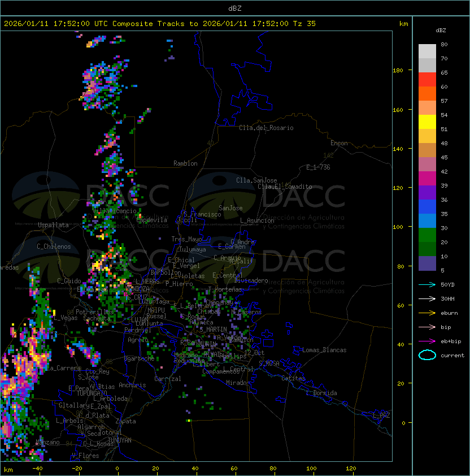This screenshot has width=470, height=476.
Task: Click the bright yellow 54 dBZ swatch
Action: tap(427, 122)
